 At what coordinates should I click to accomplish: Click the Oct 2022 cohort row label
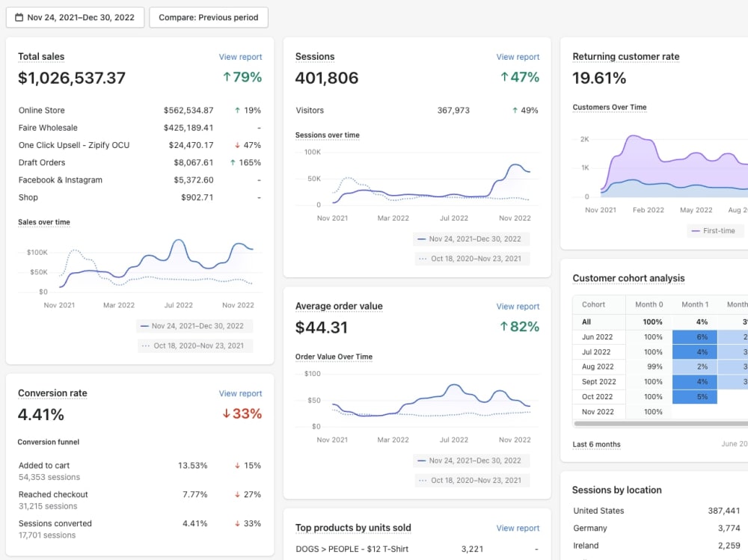click(x=597, y=397)
